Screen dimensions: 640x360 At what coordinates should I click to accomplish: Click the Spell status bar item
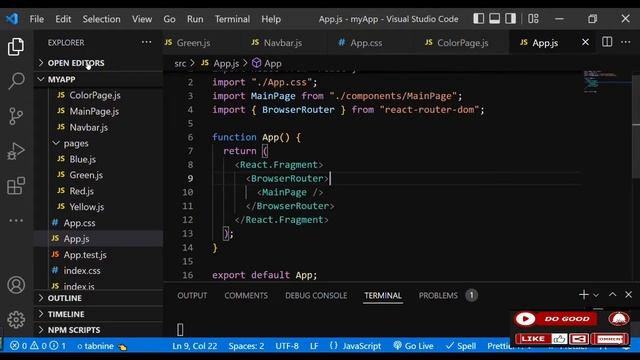point(461,346)
